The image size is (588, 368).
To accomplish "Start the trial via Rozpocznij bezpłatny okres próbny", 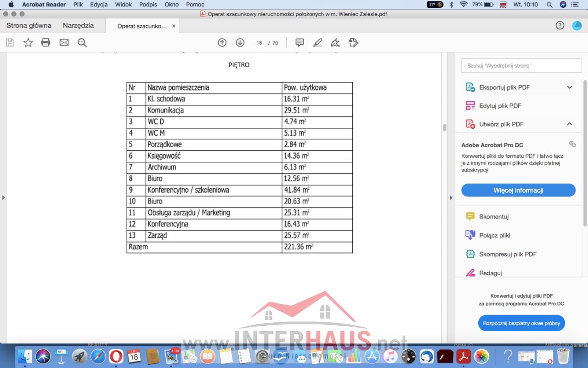I will pos(521,323).
